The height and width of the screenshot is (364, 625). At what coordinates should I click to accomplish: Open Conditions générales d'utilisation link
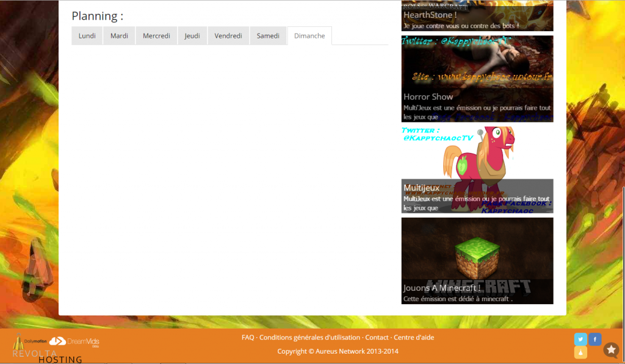pos(311,338)
